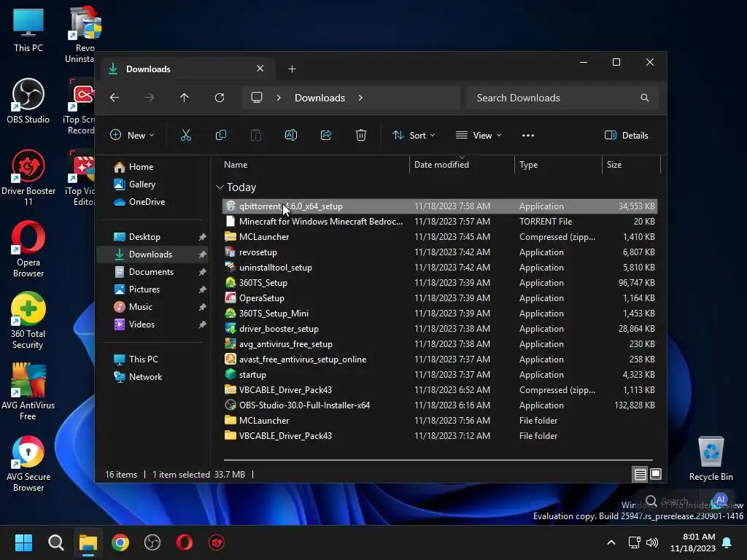
Task: Open 360 Total Security desktop shortcut
Action: pyautogui.click(x=28, y=321)
